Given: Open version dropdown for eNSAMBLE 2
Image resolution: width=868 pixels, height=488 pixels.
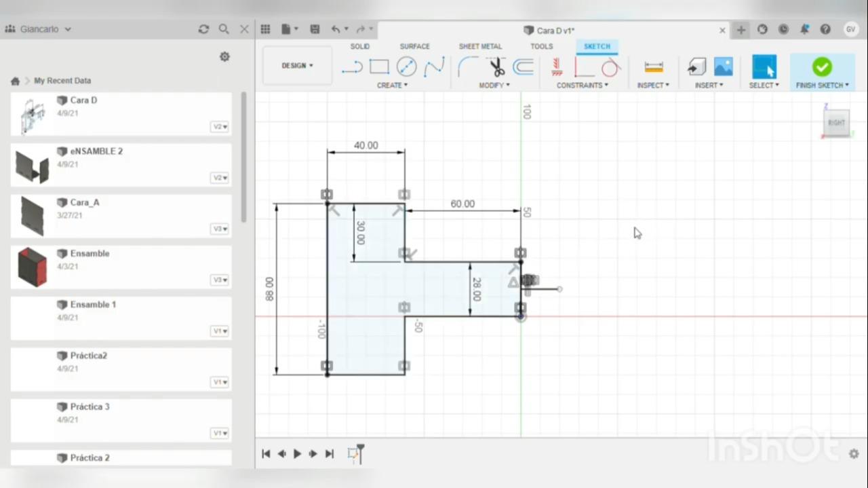Looking at the screenshot, I should click(x=220, y=178).
